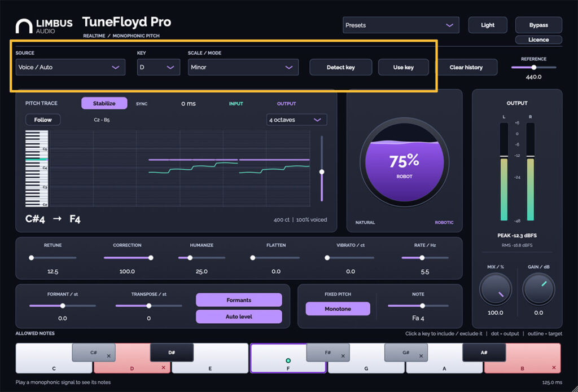Click the 400 ct | 100% voiced readout
The image size is (578, 392).
pos(300,220)
